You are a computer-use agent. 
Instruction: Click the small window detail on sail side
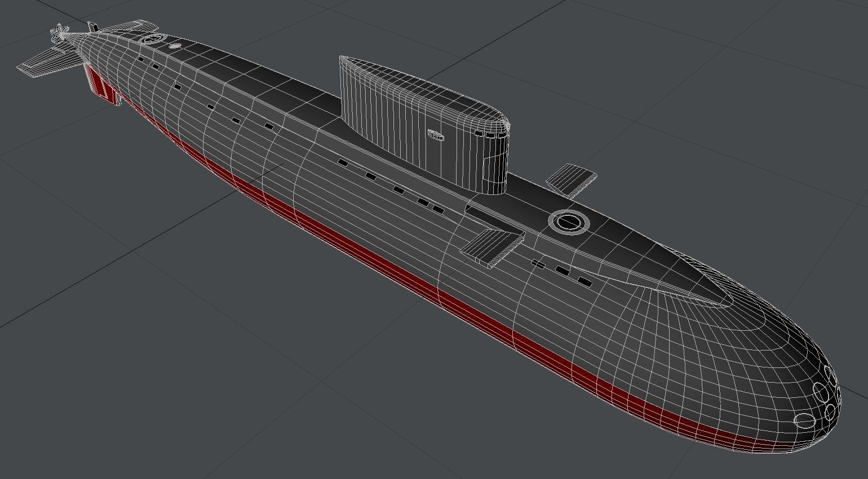pyautogui.click(x=436, y=135)
